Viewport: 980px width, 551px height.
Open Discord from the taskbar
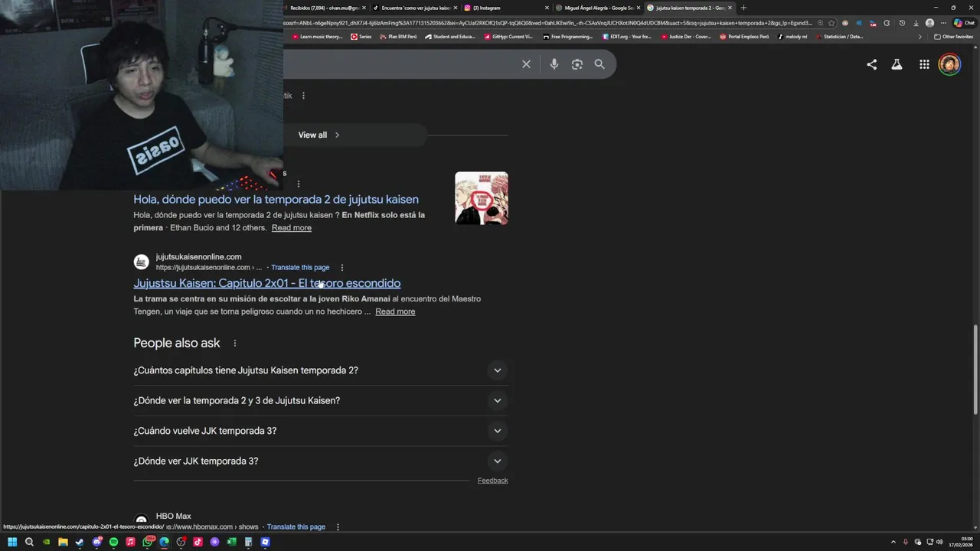click(96, 542)
